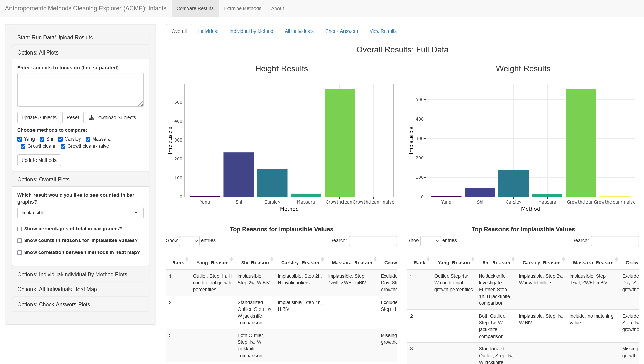Expand Start: Run Data/Upload Results panel
This screenshot has height=364, width=644.
point(81,38)
